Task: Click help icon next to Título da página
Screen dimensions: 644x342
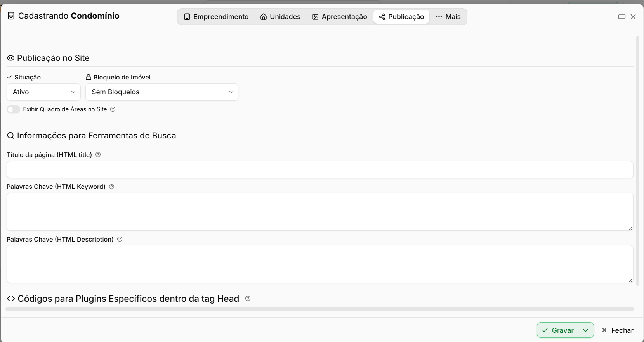Action: (x=98, y=155)
